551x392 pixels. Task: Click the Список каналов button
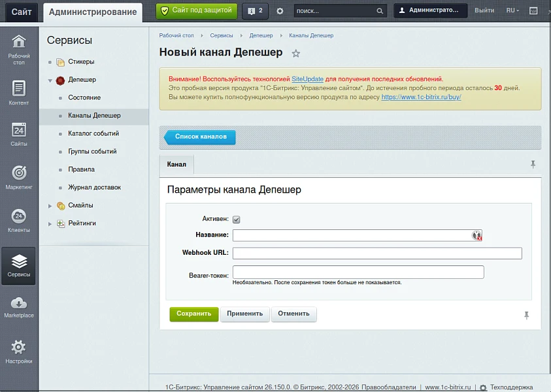tap(200, 137)
